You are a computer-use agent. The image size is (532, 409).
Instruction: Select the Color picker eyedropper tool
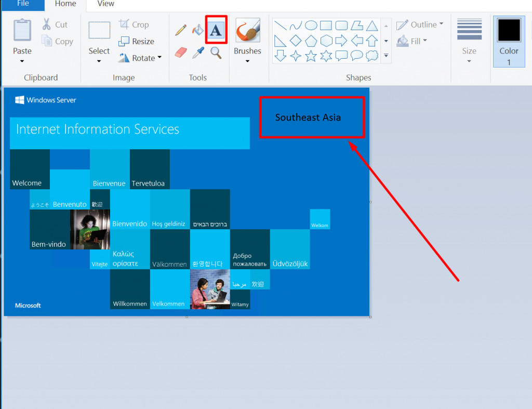pyautogui.click(x=198, y=52)
